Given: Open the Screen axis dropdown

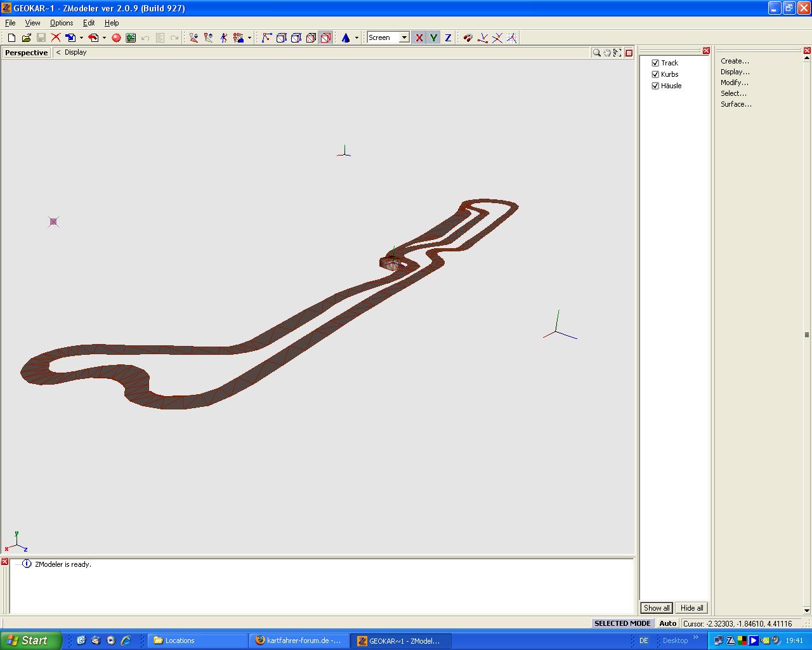Looking at the screenshot, I should [x=404, y=37].
